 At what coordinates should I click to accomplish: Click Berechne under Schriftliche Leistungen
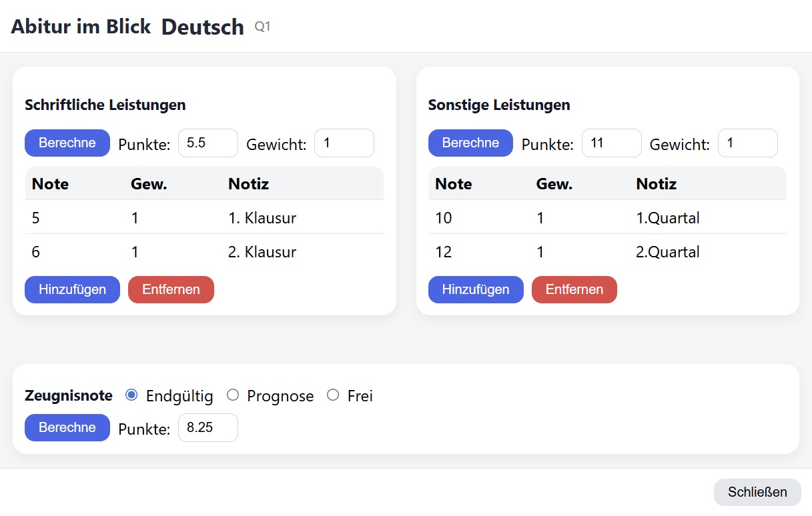(67, 143)
